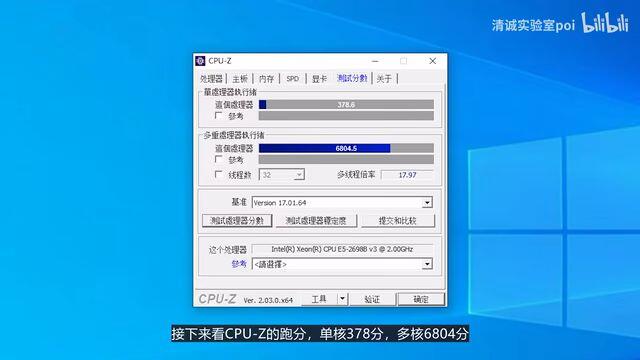Click the 提交和比較 button
640x360 pixels.
[398, 221]
